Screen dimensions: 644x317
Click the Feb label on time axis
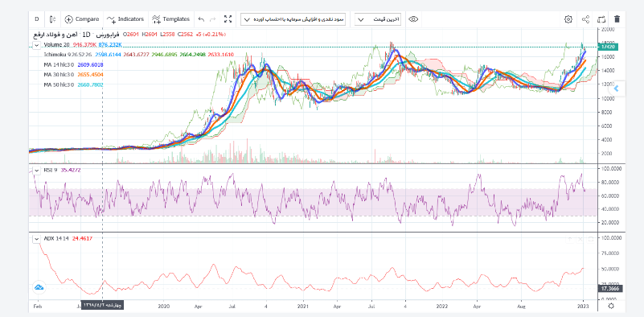point(37,307)
